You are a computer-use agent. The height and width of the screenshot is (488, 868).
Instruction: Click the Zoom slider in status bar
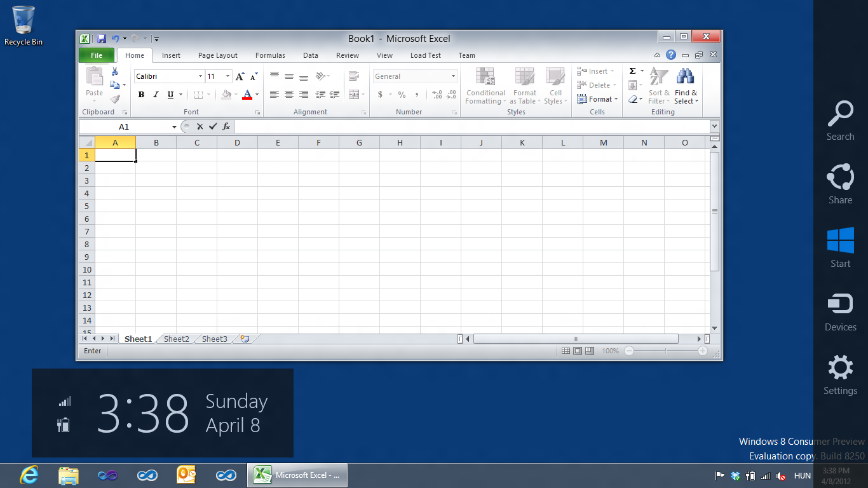pos(665,351)
